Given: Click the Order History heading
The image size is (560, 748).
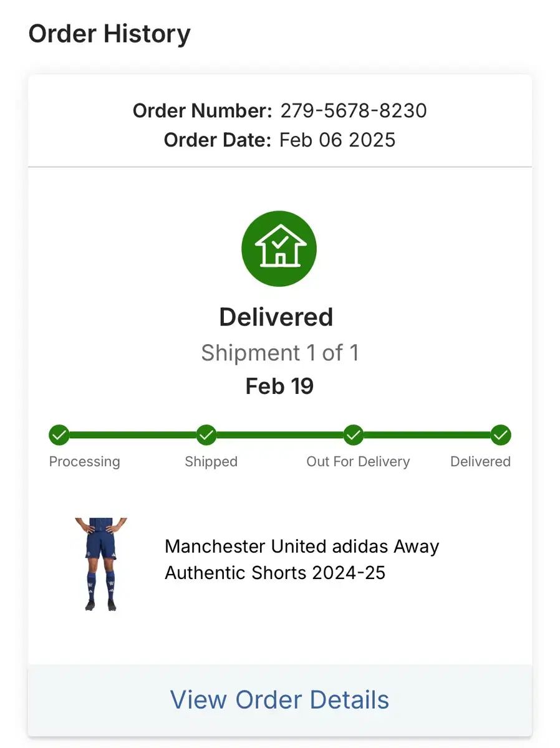Looking at the screenshot, I should tap(110, 34).
